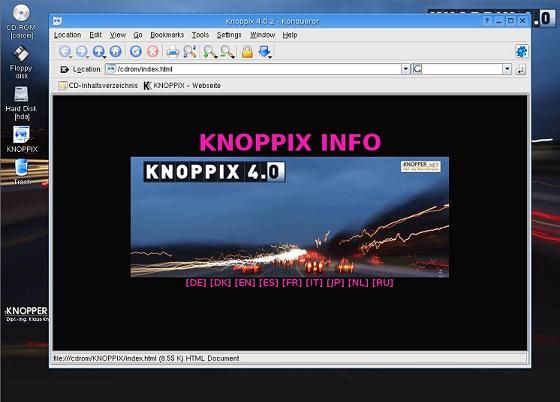Expand the search field dropdown arrow
The width and height of the screenshot is (560, 402).
[507, 69]
